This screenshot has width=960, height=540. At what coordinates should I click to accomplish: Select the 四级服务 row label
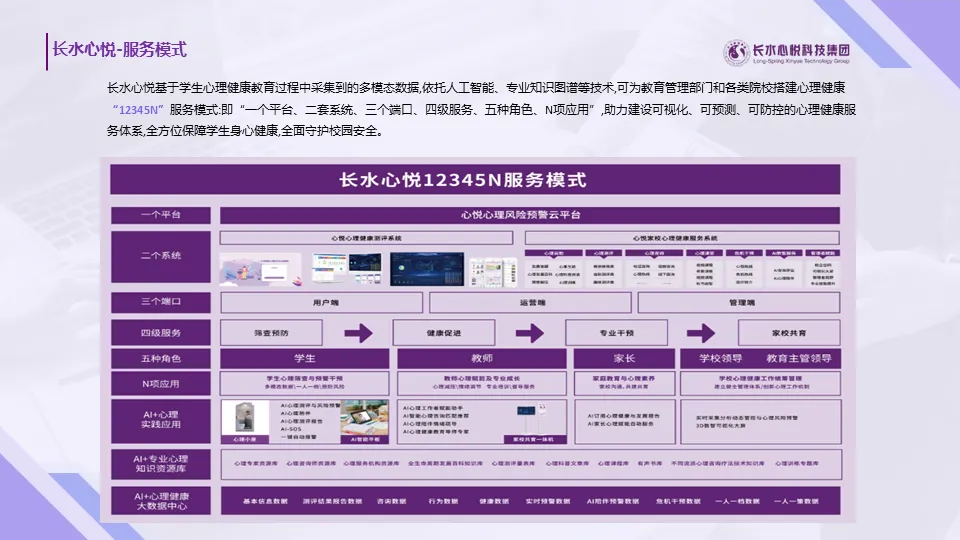[x=161, y=333]
